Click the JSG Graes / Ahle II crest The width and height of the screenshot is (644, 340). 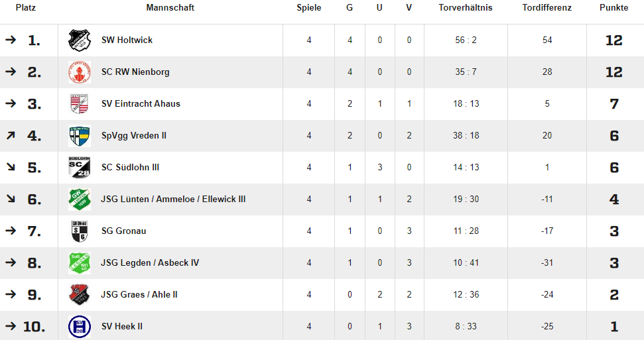click(79, 295)
